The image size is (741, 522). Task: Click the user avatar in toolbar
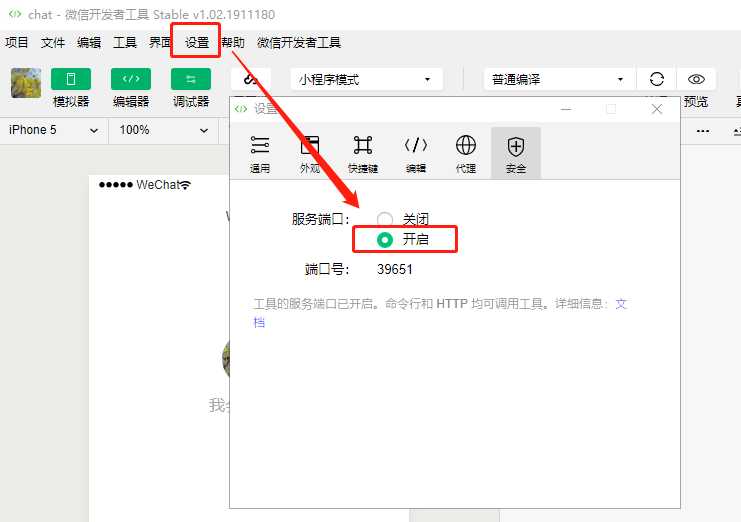point(26,83)
